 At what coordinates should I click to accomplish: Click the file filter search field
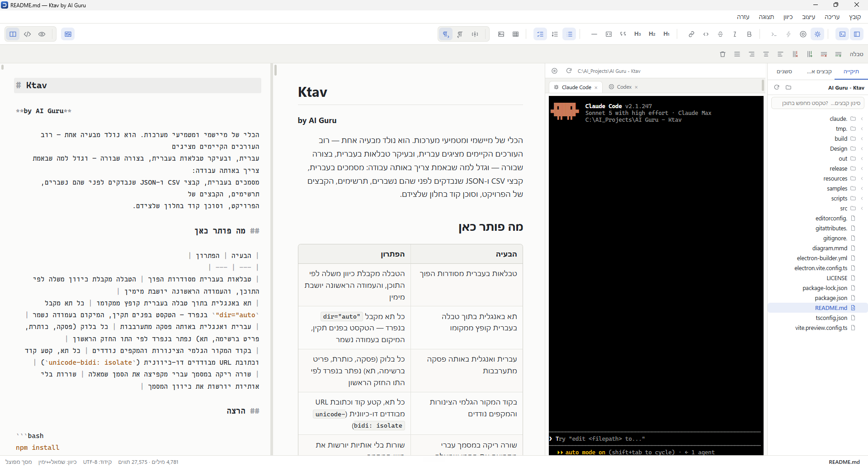click(818, 103)
